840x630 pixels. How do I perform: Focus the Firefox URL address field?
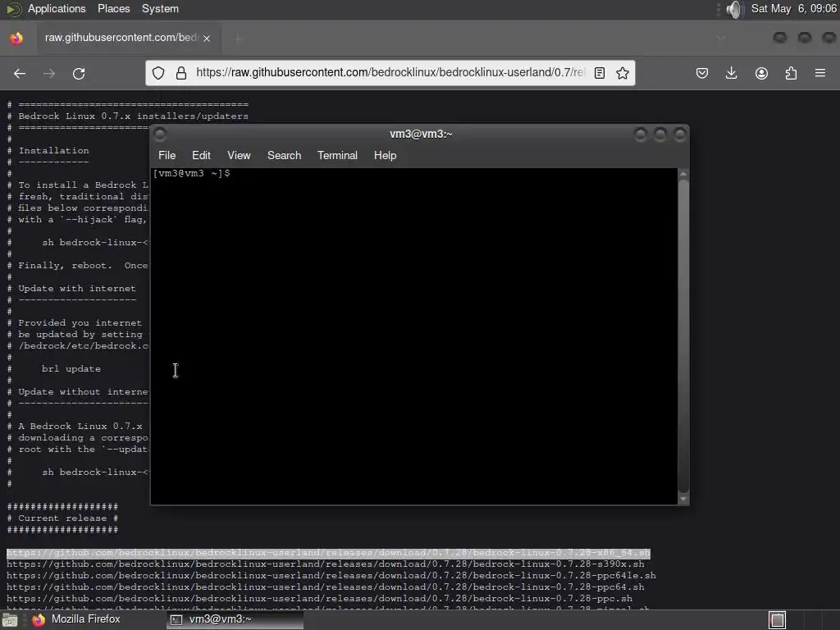pos(390,72)
